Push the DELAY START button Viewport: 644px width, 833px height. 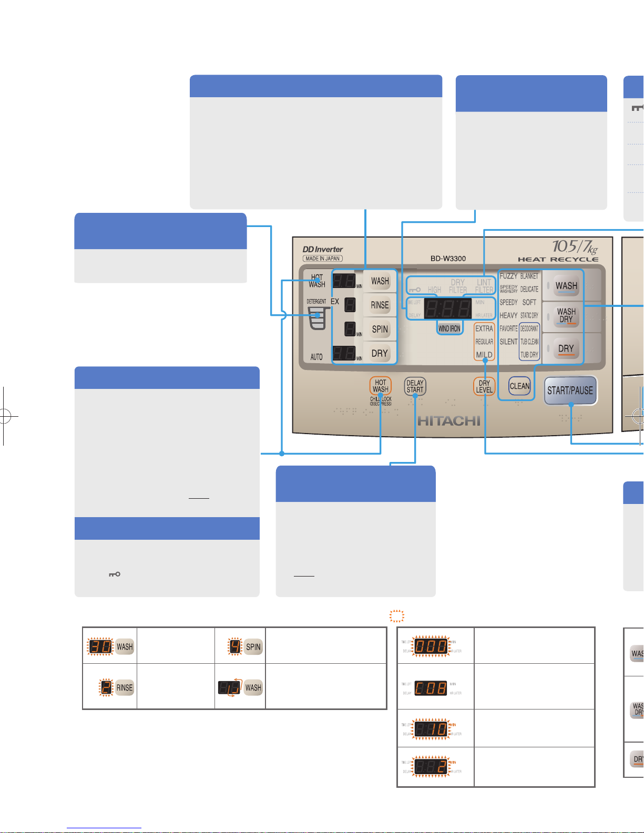click(415, 386)
